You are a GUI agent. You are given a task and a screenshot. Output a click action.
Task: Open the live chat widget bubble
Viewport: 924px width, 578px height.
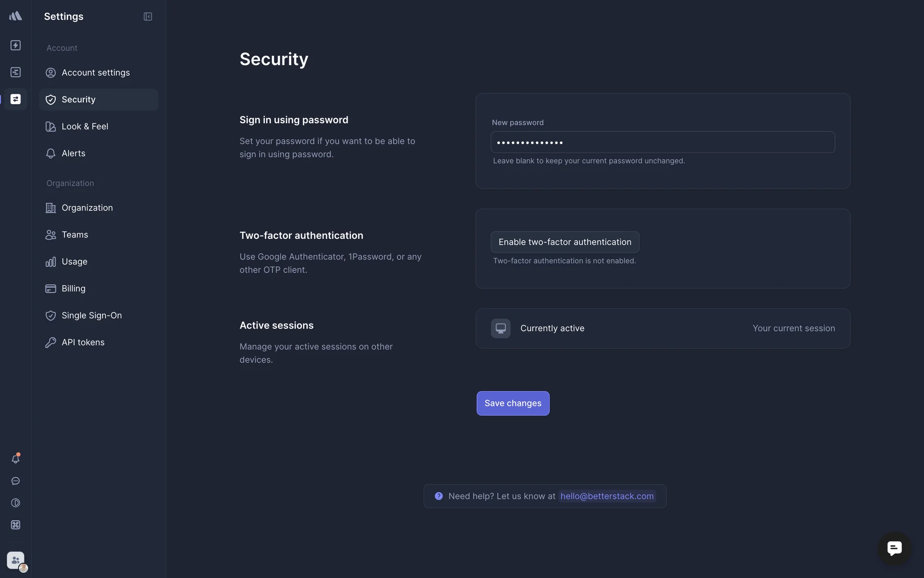(894, 548)
